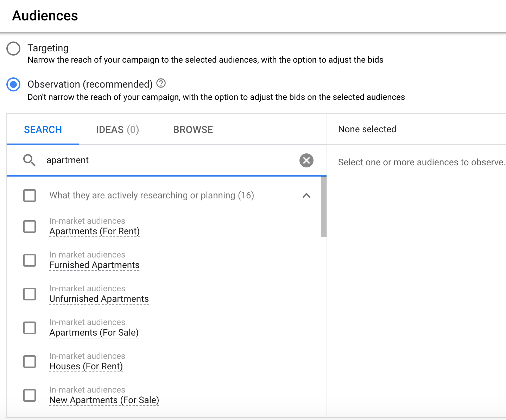Click the search magnifier icon
Screen dimensions: 506x420
29,160
